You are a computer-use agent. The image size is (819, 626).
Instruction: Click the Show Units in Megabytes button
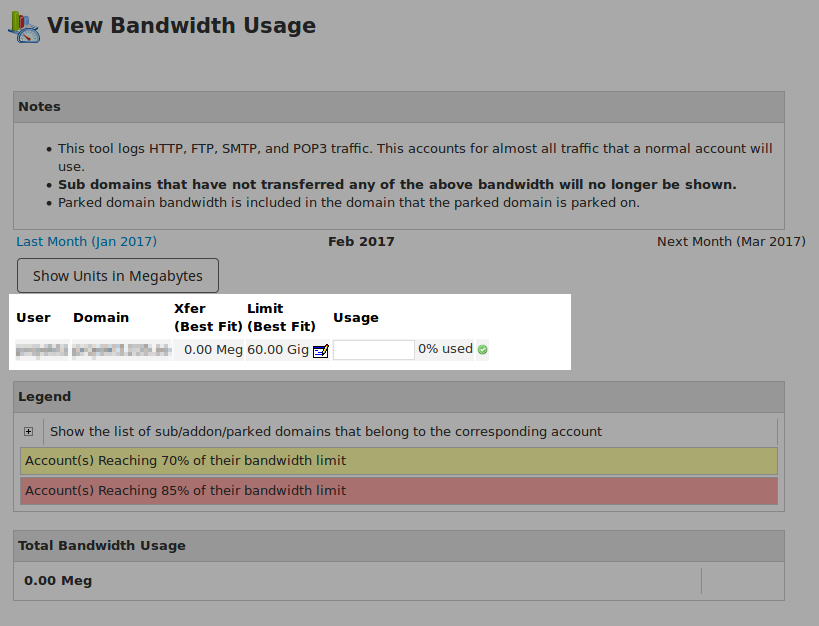pyautogui.click(x=117, y=275)
